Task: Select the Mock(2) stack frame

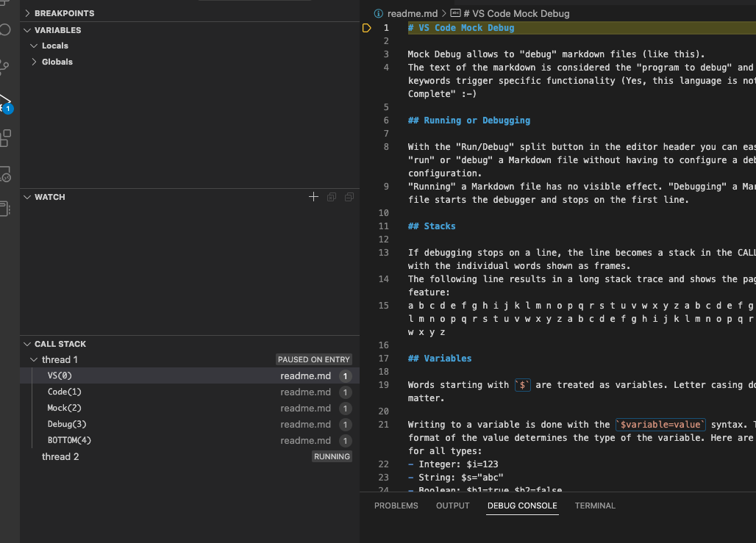Action: click(190, 408)
